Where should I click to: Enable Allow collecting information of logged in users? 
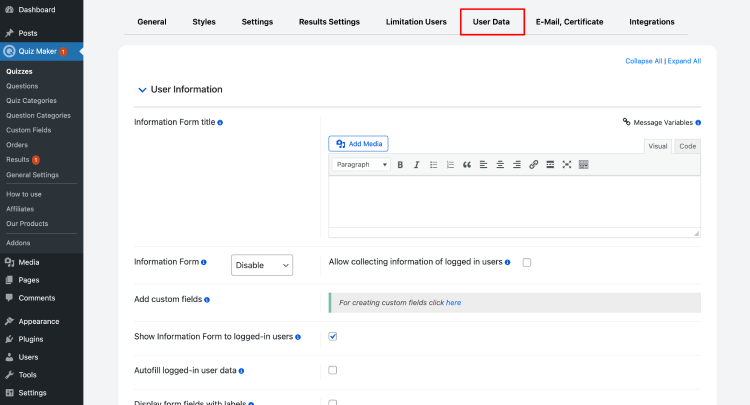pos(527,263)
